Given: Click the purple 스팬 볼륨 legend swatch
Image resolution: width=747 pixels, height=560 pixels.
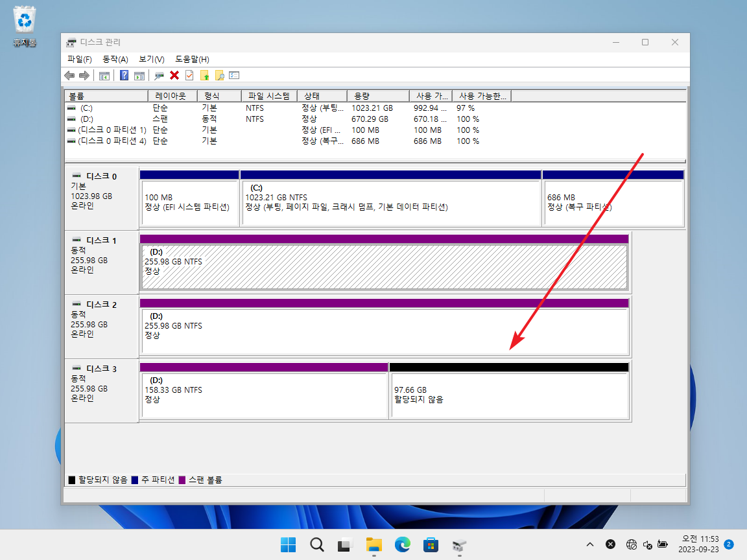Looking at the screenshot, I should click(182, 480).
